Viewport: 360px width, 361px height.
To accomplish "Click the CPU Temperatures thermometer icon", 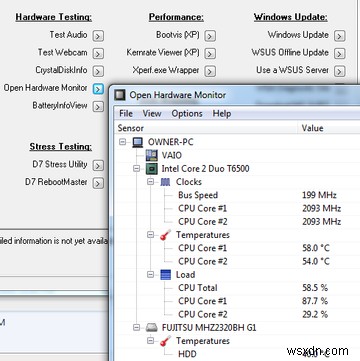I will click(x=166, y=235).
